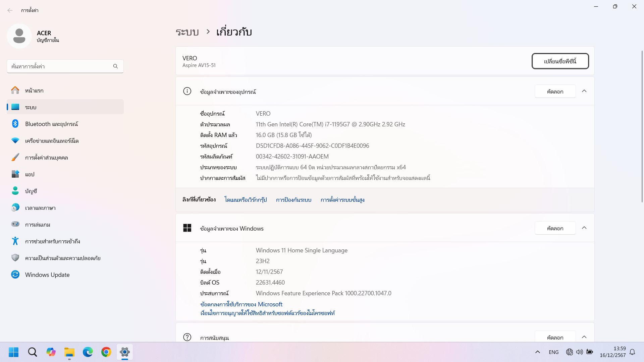
Task: Click the search magnifier in settings box
Action: (x=115, y=66)
